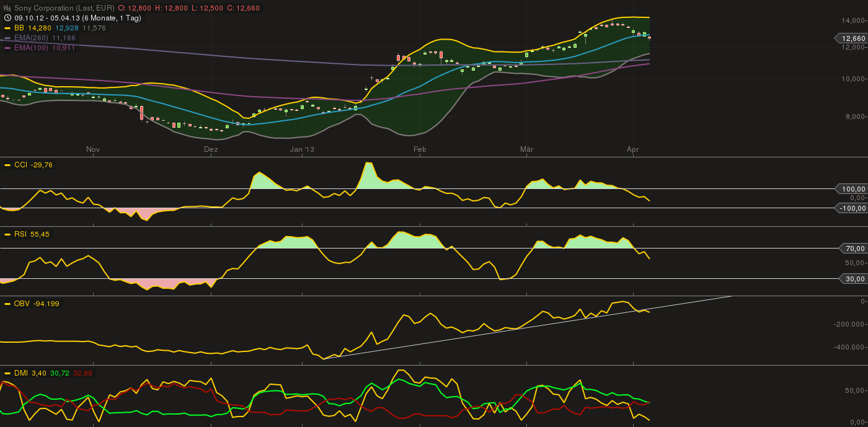This screenshot has height=427, width=868.
Task: Select the EMA(100) indicator label
Action: tap(32, 48)
